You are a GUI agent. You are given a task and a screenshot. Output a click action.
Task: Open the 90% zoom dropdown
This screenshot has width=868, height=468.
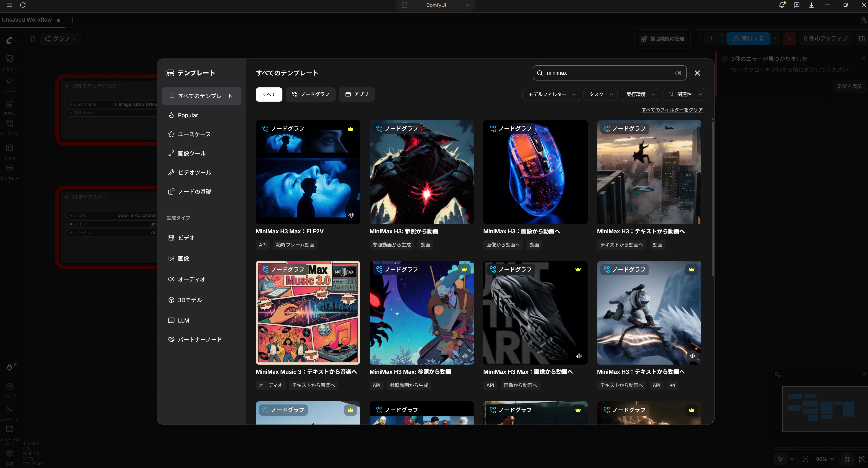pyautogui.click(x=824, y=459)
